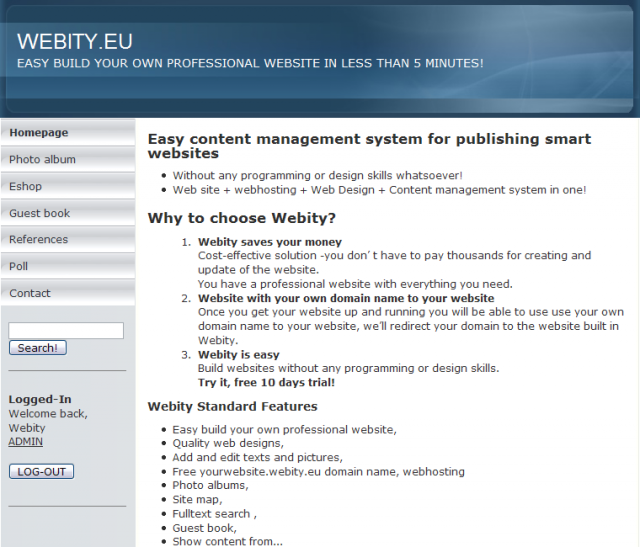Click the 'Guest book,' feature bullet
This screenshot has width=640, height=547.
pyautogui.click(x=204, y=528)
